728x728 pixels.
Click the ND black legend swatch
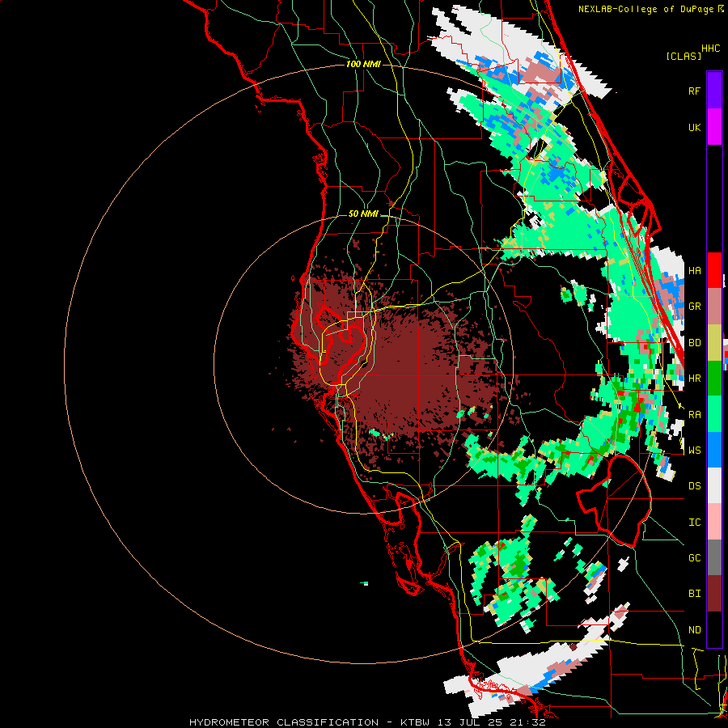(714, 629)
